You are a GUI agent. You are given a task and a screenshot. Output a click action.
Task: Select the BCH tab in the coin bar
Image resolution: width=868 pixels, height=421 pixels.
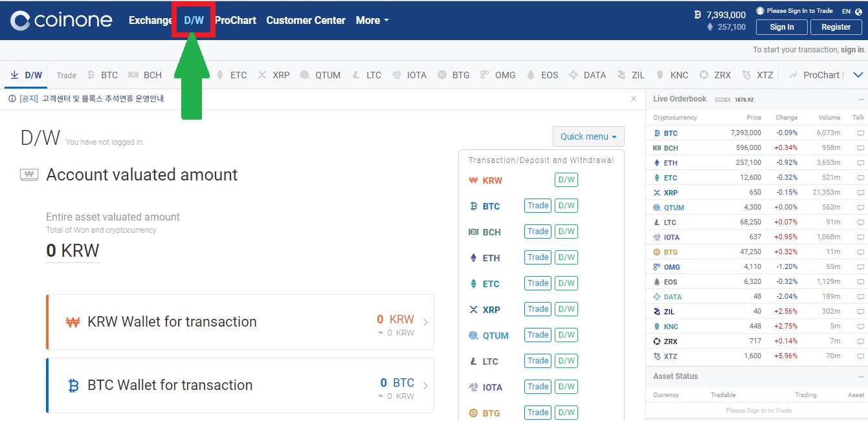[145, 75]
